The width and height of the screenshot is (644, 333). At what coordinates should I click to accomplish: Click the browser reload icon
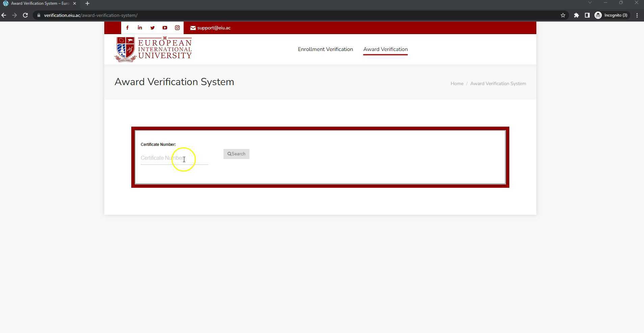coord(25,15)
